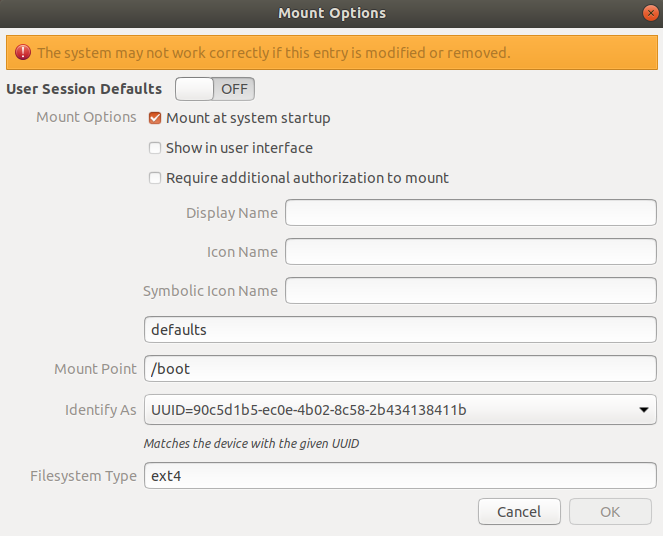Click 'Matches the device with the given UUID' text
663x536 pixels.
tap(251, 443)
